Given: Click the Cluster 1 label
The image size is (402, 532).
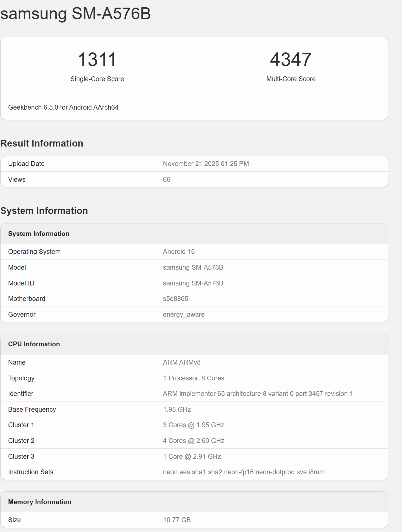Looking at the screenshot, I should (x=21, y=425).
